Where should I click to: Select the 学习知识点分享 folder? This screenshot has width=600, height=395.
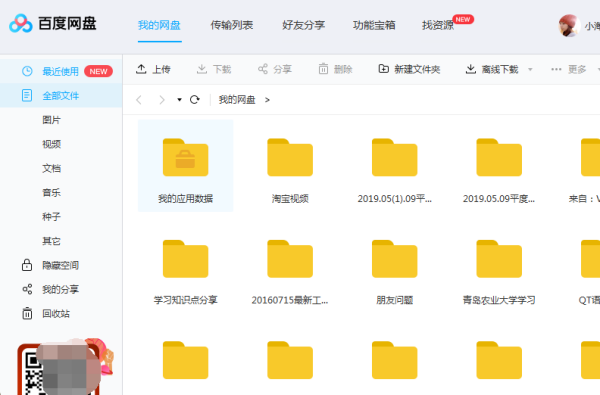point(186,272)
